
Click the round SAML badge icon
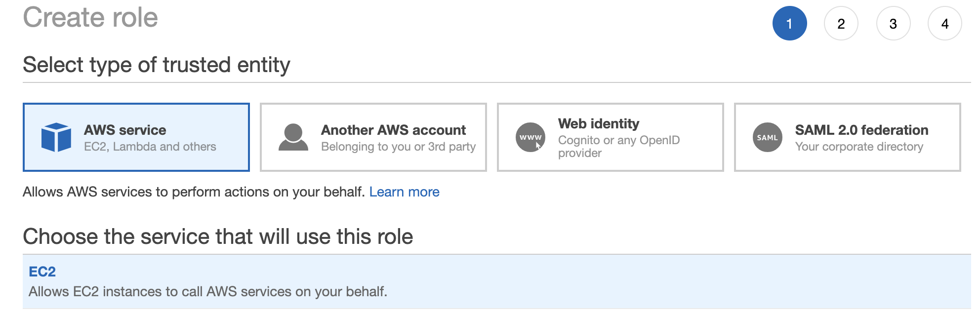tap(768, 137)
